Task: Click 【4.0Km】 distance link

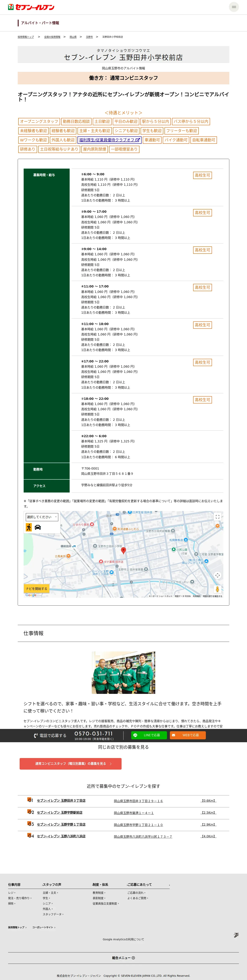Action: [x=208, y=836]
